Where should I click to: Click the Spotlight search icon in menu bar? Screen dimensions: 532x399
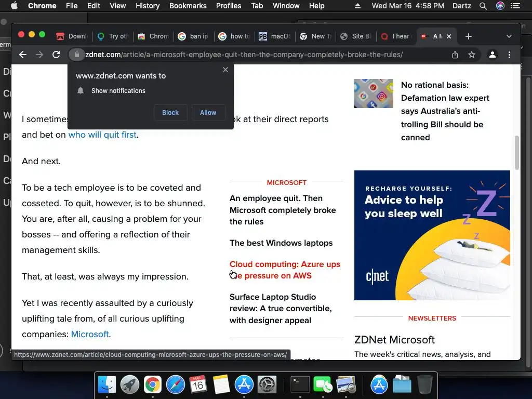[x=483, y=6]
